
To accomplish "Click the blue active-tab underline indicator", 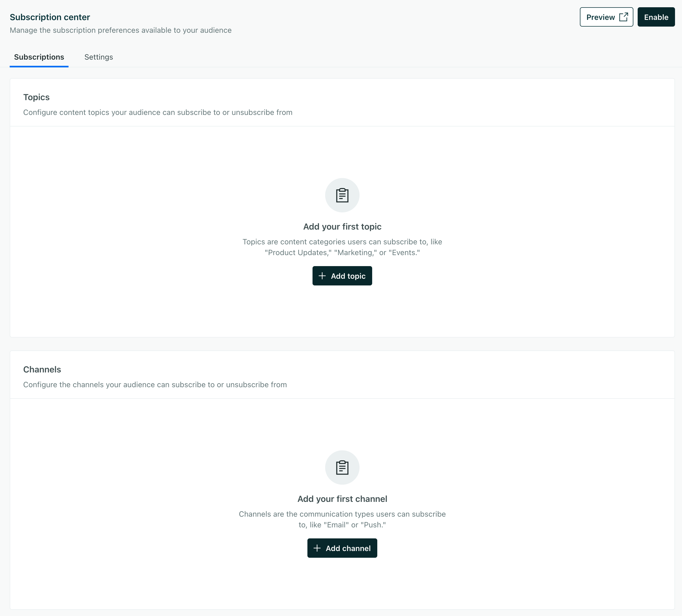I will pos(39,67).
